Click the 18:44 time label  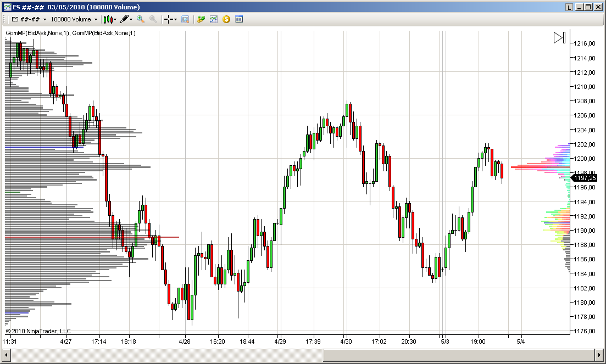pyautogui.click(x=247, y=341)
